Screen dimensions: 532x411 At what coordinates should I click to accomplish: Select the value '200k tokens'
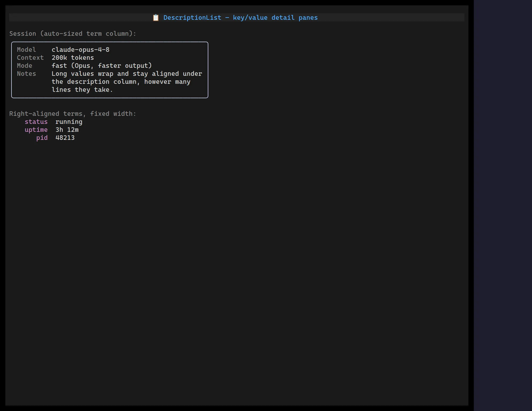click(x=73, y=58)
